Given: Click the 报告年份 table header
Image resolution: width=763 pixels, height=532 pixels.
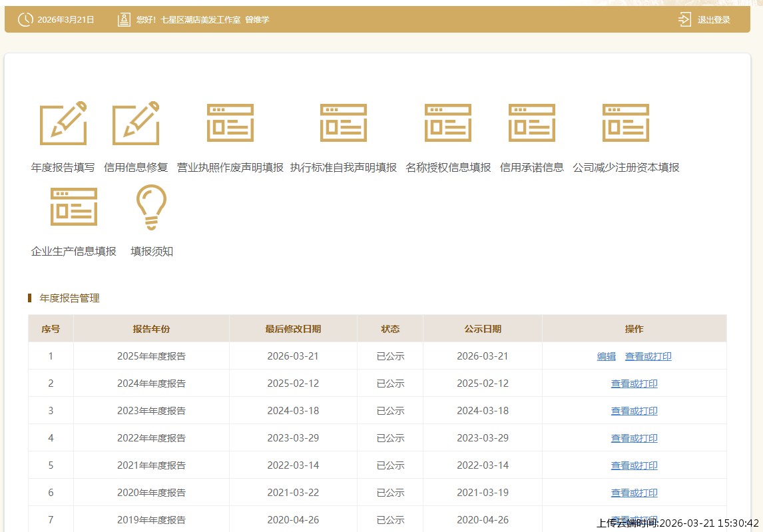Looking at the screenshot, I should (x=151, y=328).
